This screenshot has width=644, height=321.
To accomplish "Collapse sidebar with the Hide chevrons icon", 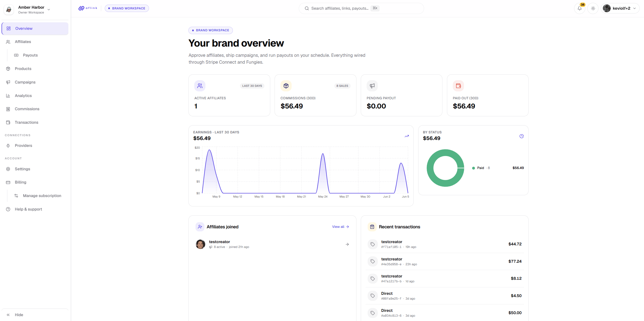I will (8, 315).
